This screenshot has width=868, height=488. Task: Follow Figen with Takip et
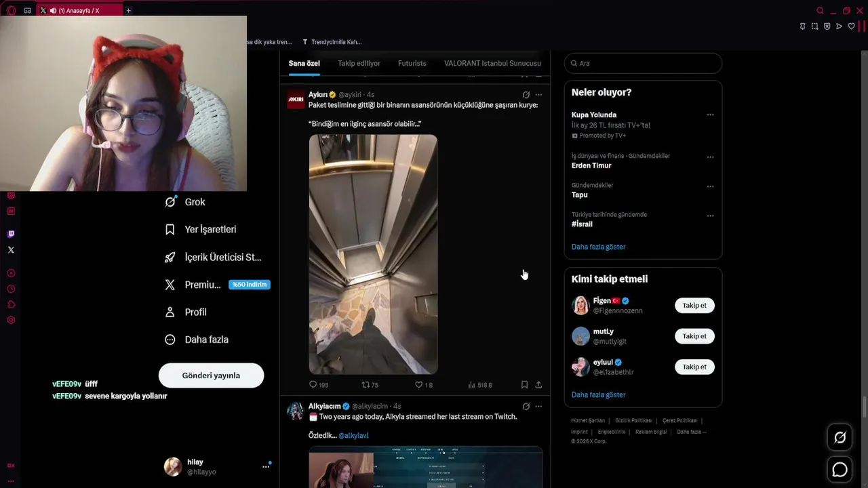tap(694, 306)
